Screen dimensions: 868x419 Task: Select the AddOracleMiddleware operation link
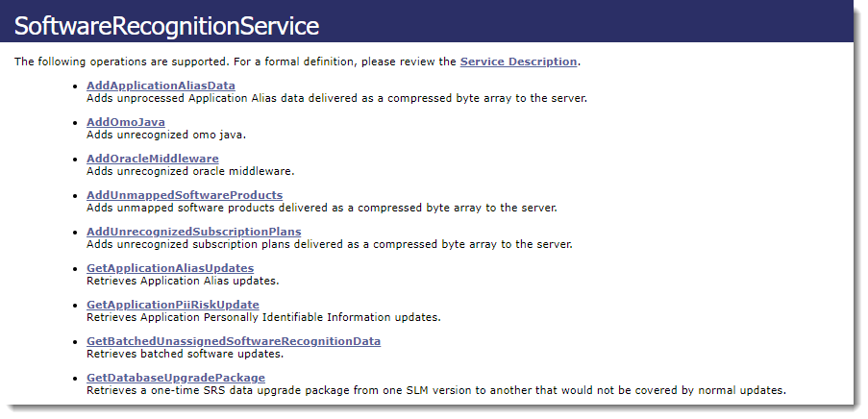152,159
